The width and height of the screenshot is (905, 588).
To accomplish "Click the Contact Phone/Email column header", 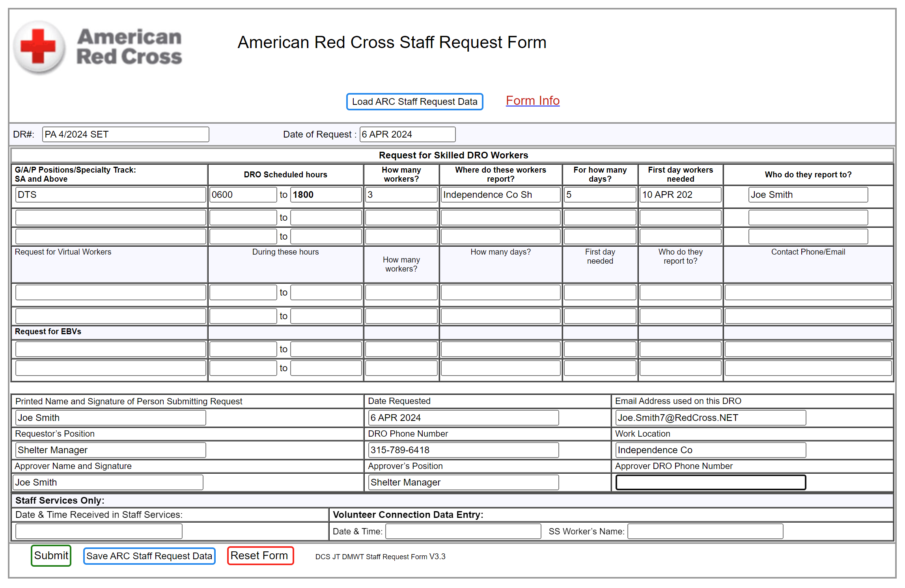I will pos(808,252).
